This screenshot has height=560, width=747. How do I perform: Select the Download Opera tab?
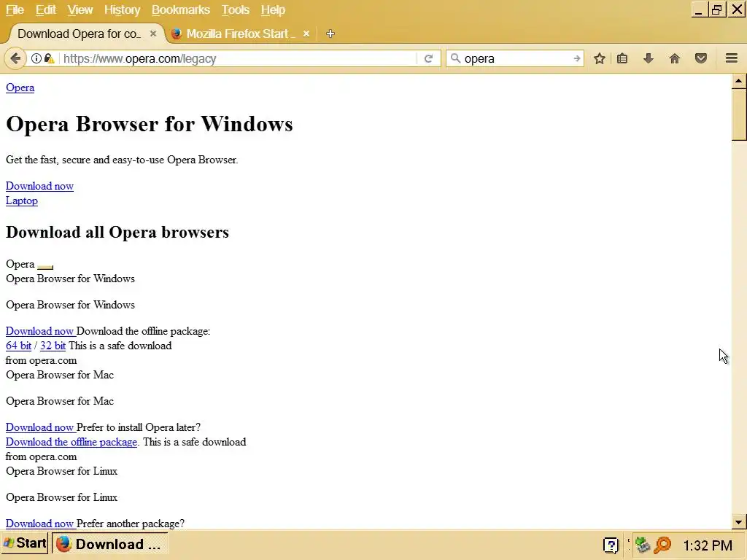coord(85,34)
